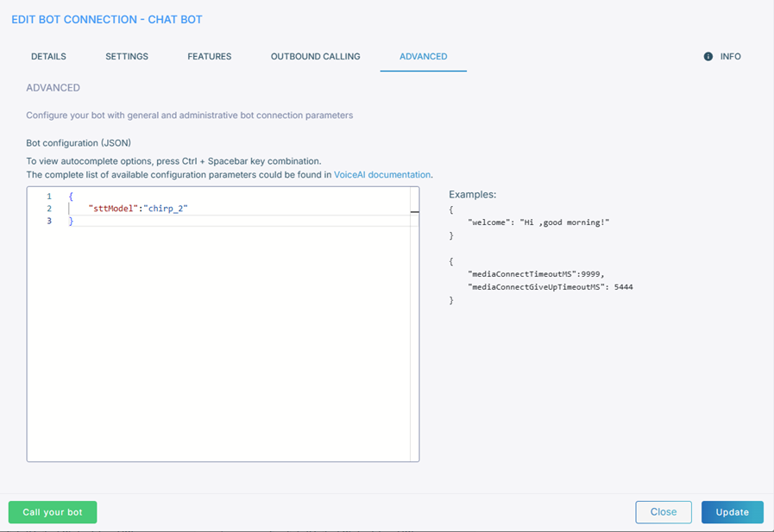This screenshot has height=532, width=774.
Task: Click the empty area of the JSON editor
Action: 223,345
